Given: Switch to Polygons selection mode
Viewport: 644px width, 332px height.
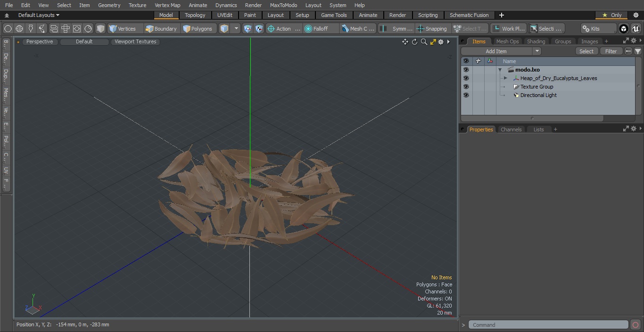Looking at the screenshot, I should (x=198, y=29).
